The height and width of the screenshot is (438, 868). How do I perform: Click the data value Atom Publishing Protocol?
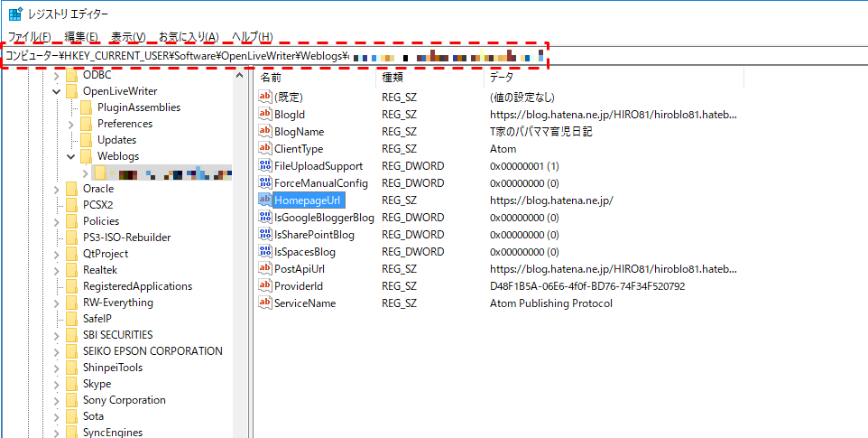point(550,303)
